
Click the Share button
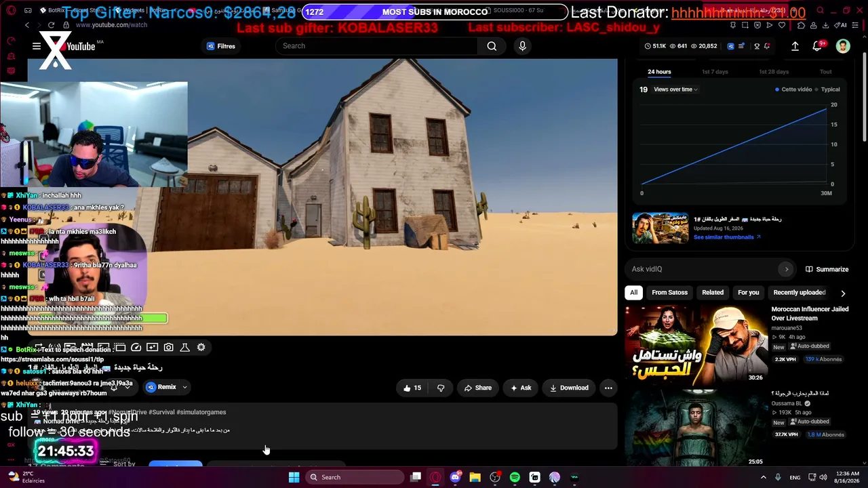coord(477,388)
